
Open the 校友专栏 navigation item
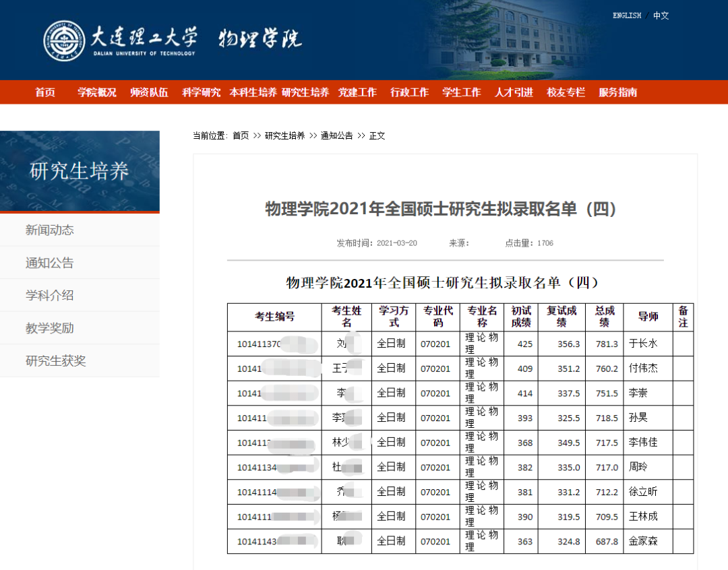point(566,92)
